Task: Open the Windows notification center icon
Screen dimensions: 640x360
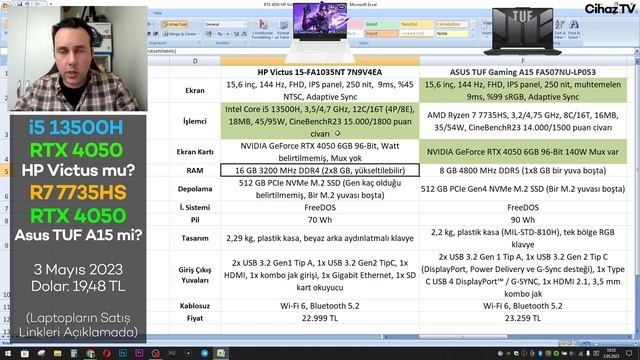Action: (x=629, y=353)
